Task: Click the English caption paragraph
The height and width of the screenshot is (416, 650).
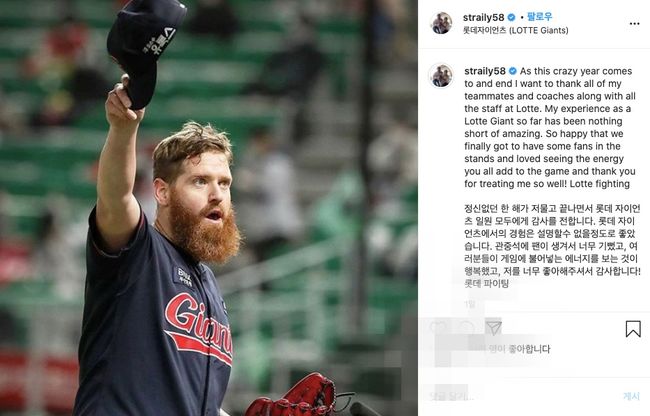Action: 550,127
